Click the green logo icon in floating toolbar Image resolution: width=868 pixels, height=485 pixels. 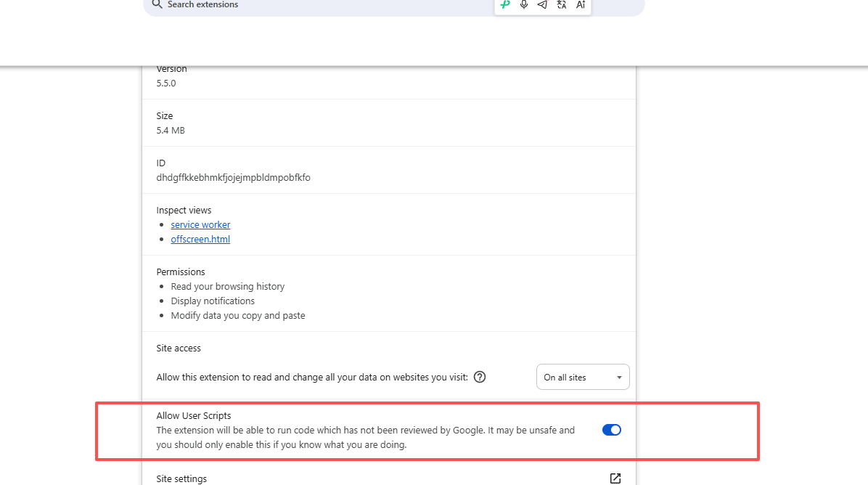[505, 4]
